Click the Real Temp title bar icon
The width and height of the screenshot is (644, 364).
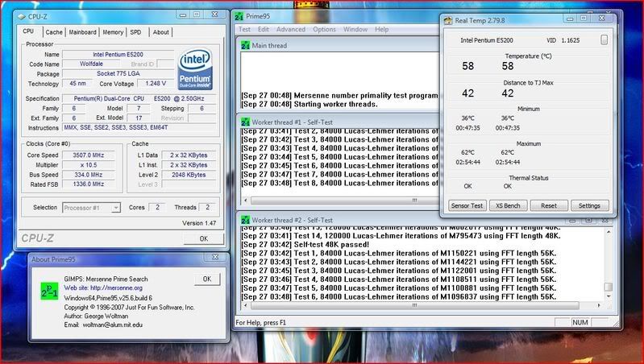click(448, 20)
